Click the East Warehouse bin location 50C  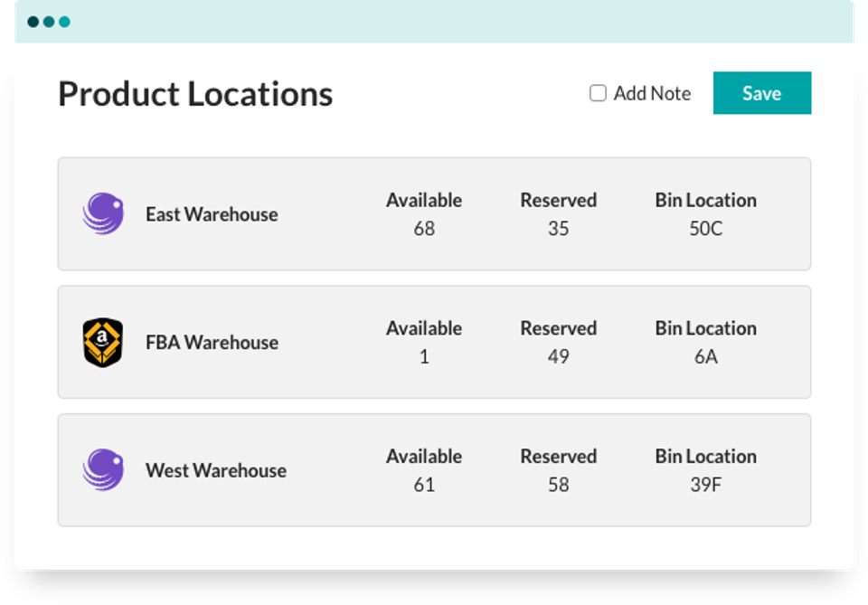click(705, 229)
